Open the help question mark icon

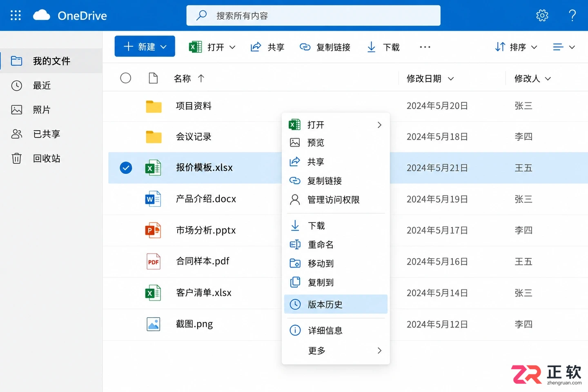[x=572, y=16]
